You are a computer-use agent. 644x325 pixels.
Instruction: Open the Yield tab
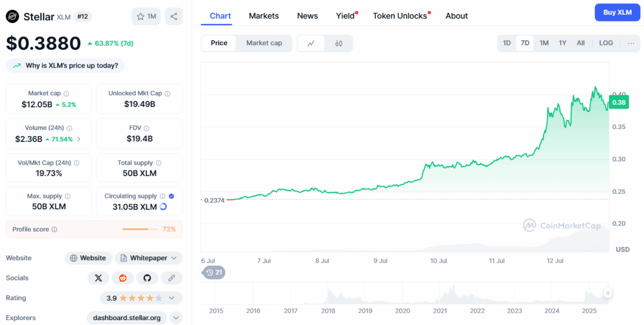pyautogui.click(x=346, y=16)
